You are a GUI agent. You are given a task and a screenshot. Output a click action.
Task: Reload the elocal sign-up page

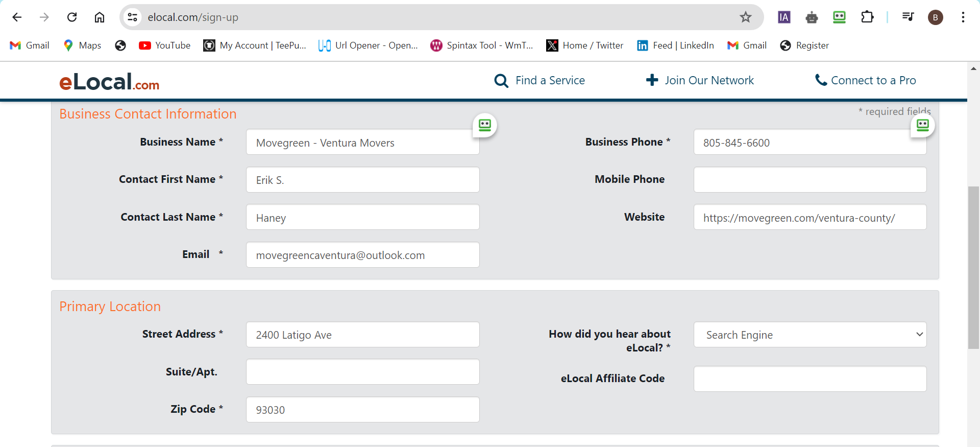point(72,17)
